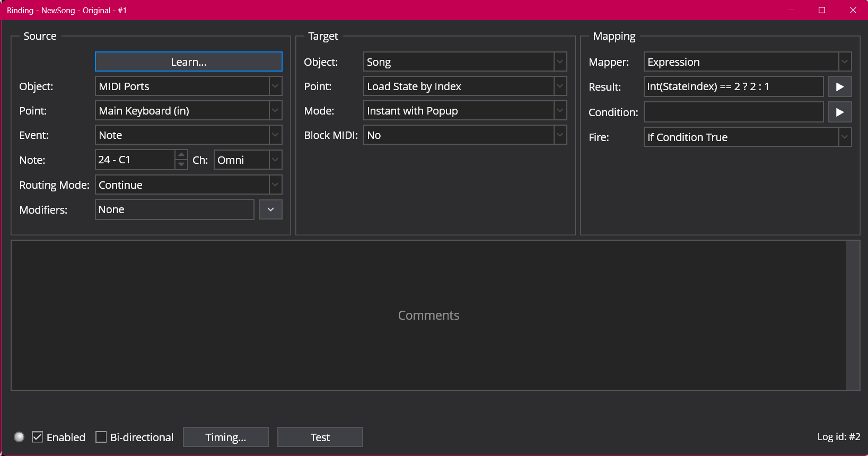
Task: Click the empty Condition input field
Action: (x=733, y=112)
